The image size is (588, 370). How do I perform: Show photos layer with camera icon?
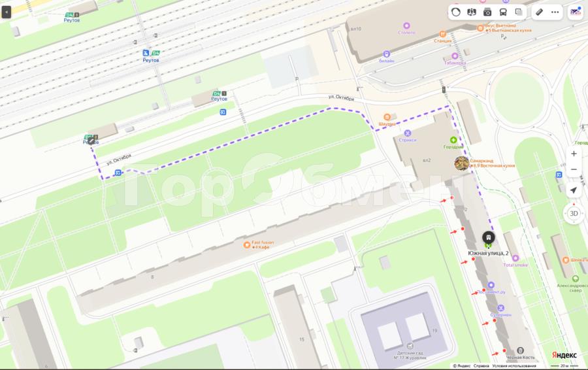coord(487,12)
